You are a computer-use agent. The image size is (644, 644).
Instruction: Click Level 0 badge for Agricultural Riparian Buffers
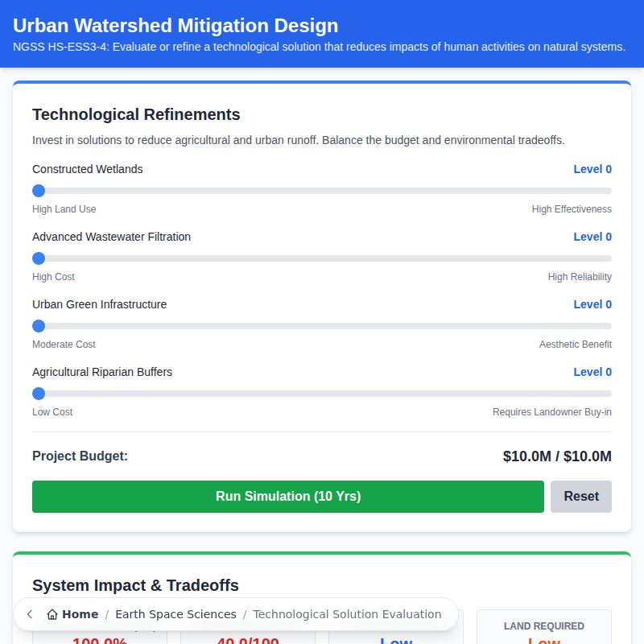click(x=592, y=372)
